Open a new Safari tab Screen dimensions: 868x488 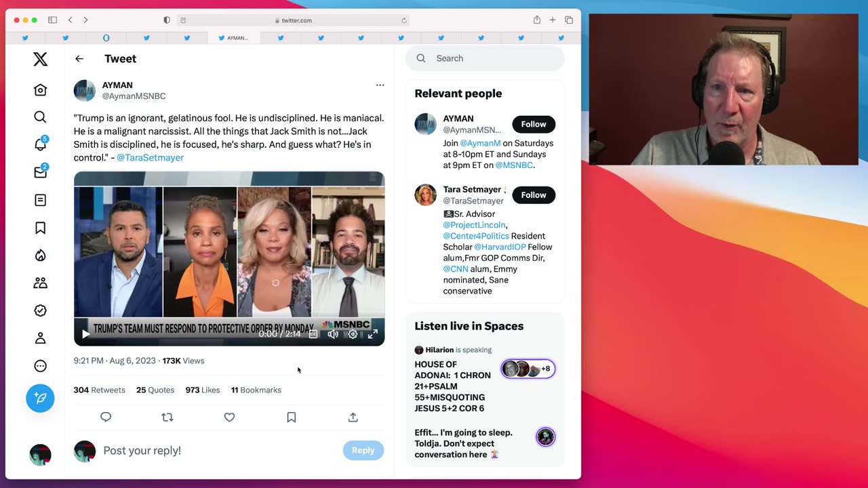553,20
